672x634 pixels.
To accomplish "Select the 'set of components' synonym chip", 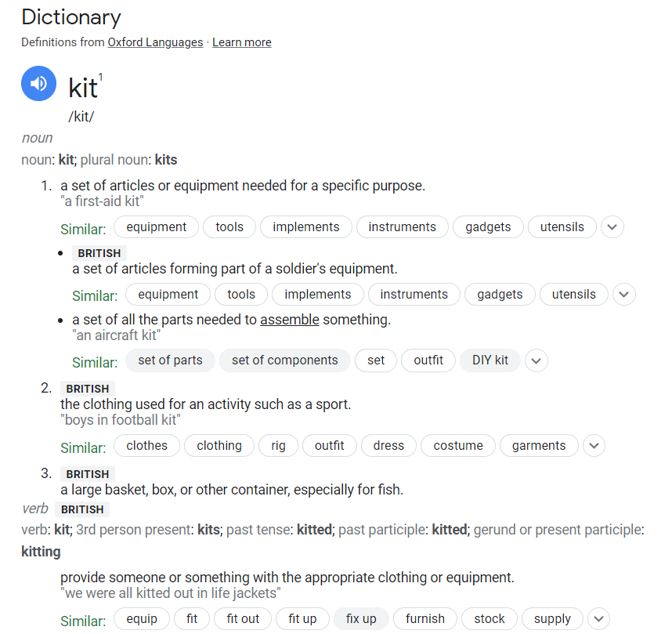I will tap(285, 360).
